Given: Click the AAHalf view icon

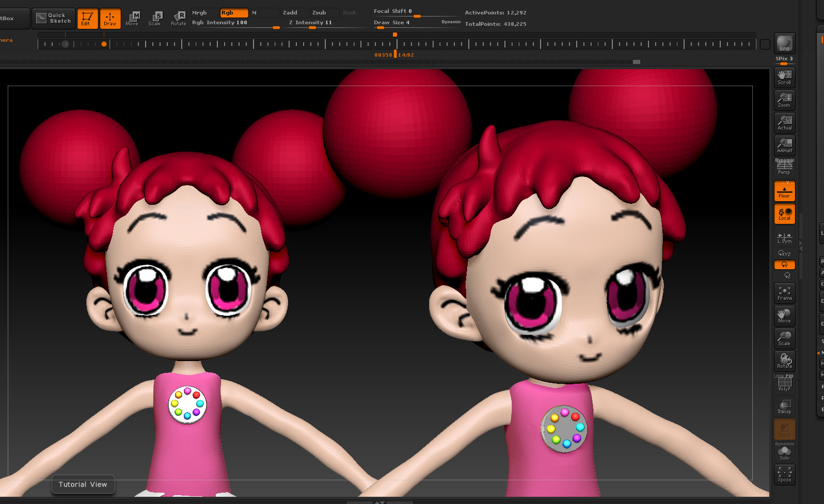Looking at the screenshot, I should pyautogui.click(x=784, y=145).
